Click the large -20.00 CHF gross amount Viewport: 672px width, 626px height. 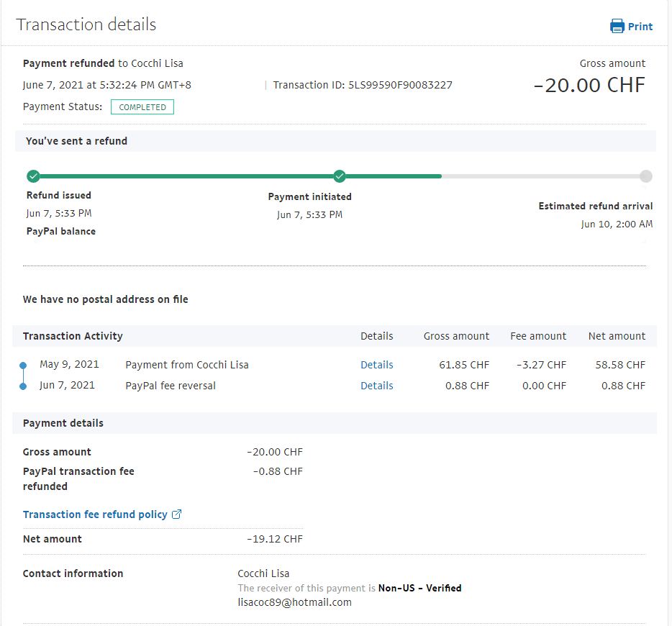(589, 85)
